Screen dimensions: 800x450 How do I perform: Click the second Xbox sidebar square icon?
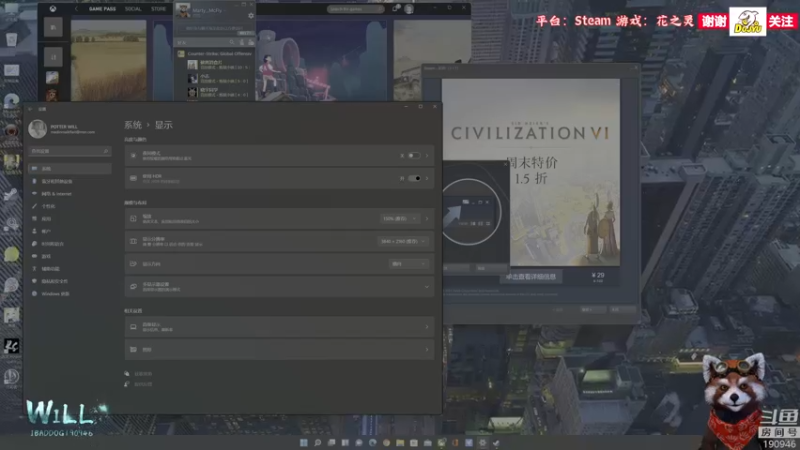53,57
